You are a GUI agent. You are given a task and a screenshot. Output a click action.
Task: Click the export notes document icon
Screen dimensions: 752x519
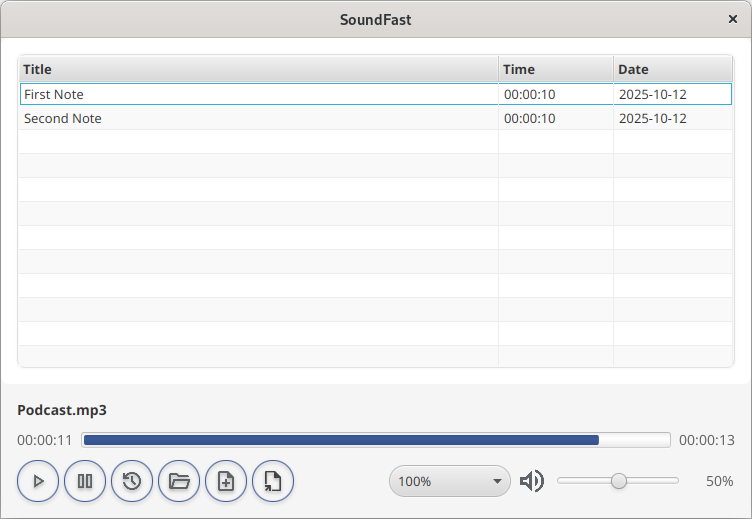(273, 481)
